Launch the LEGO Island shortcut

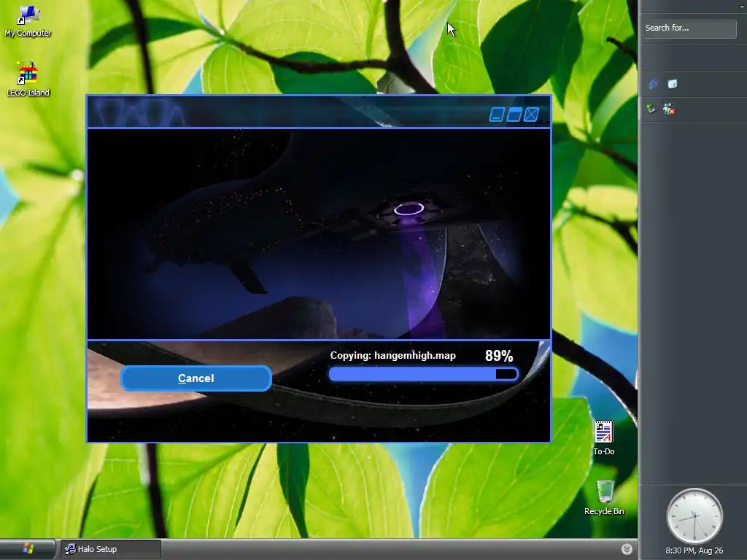tap(28, 79)
